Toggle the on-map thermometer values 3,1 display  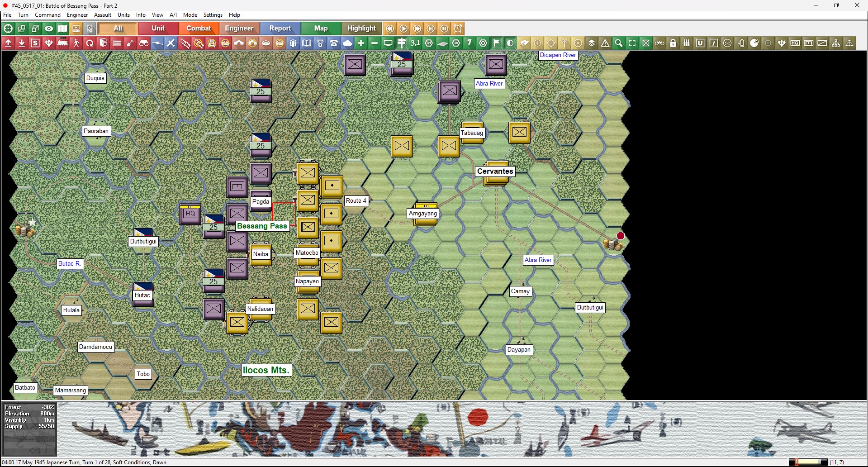415,43
